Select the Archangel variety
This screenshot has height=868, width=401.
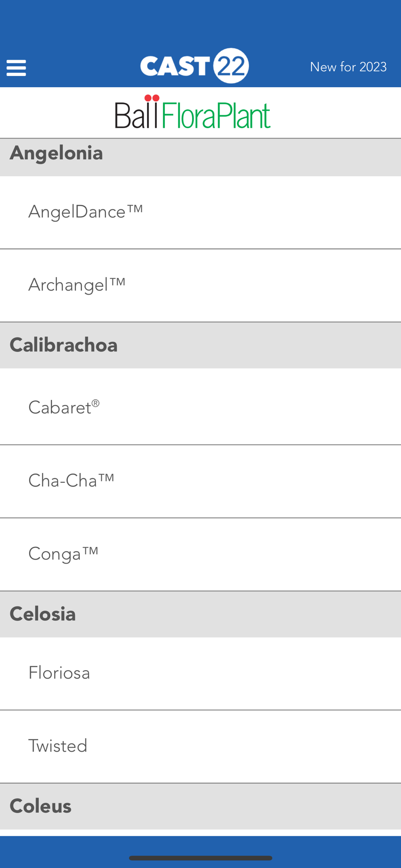coord(200,286)
